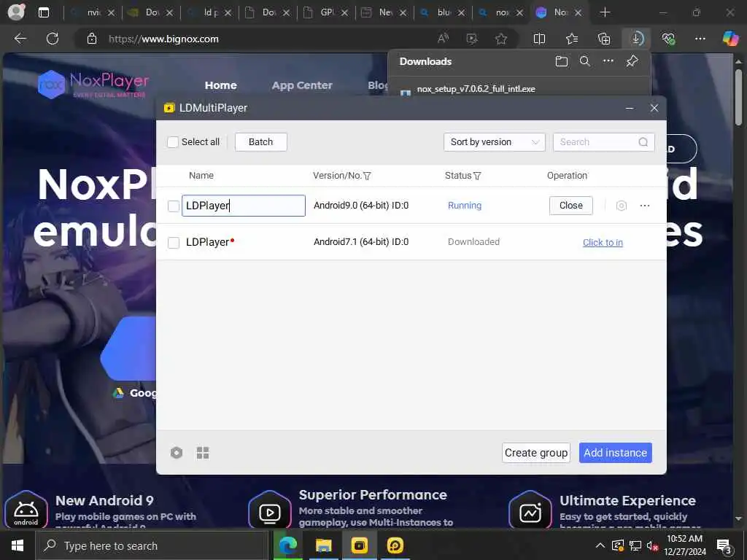Viewport: 747px width, 560px height.
Task: Show hidden system tray icons chevron
Action: 600,545
